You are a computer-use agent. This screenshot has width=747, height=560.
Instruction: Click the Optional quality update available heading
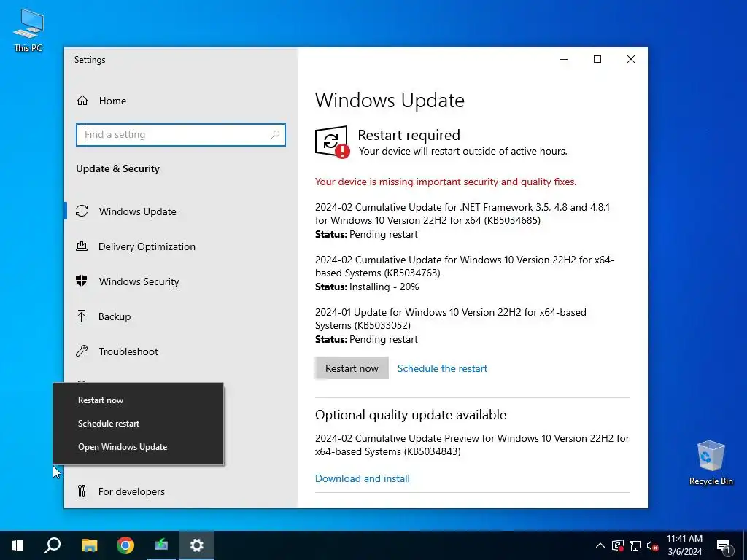click(x=410, y=414)
